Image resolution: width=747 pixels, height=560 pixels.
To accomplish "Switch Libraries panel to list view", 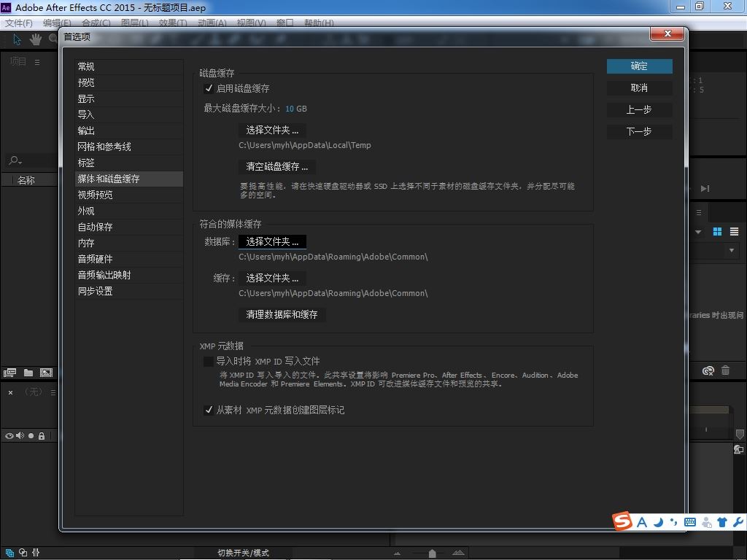I will (x=734, y=231).
